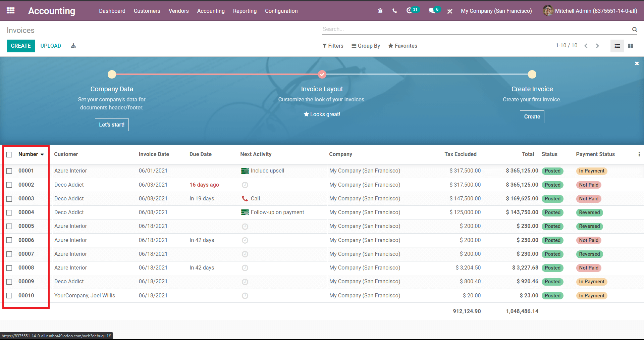
Task: Open the Favorites dropdown
Action: (x=402, y=46)
